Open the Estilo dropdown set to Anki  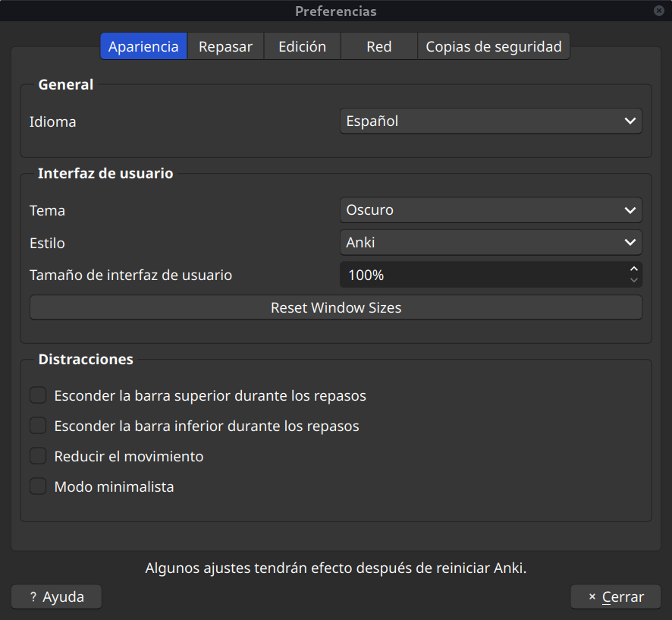[491, 243]
